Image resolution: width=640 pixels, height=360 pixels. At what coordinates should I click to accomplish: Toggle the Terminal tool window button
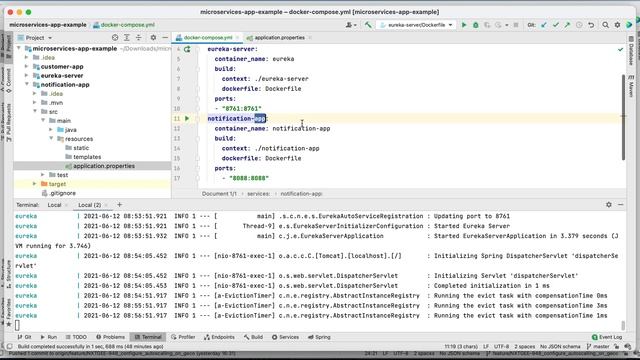point(148,337)
